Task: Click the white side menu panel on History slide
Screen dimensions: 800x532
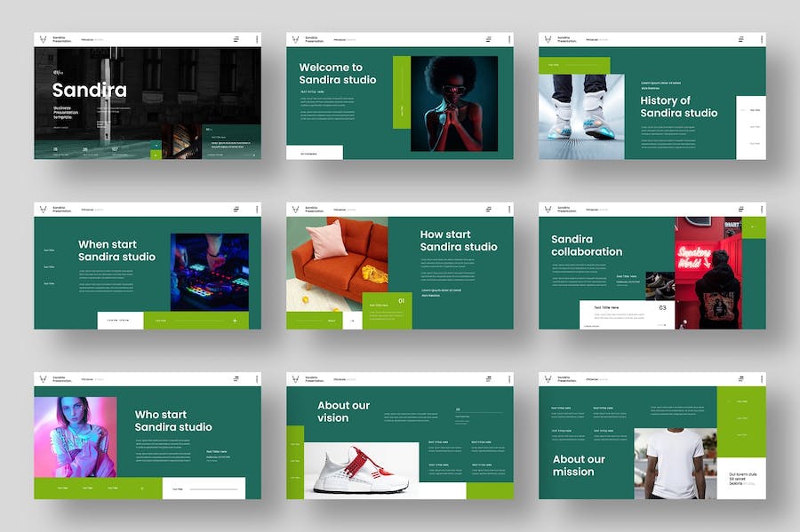Action: (x=752, y=124)
